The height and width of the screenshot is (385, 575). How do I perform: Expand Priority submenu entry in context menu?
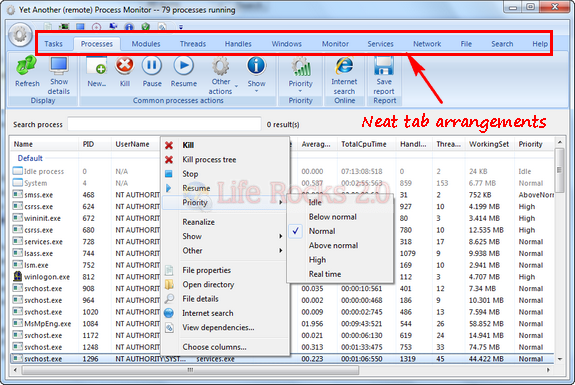tap(224, 202)
